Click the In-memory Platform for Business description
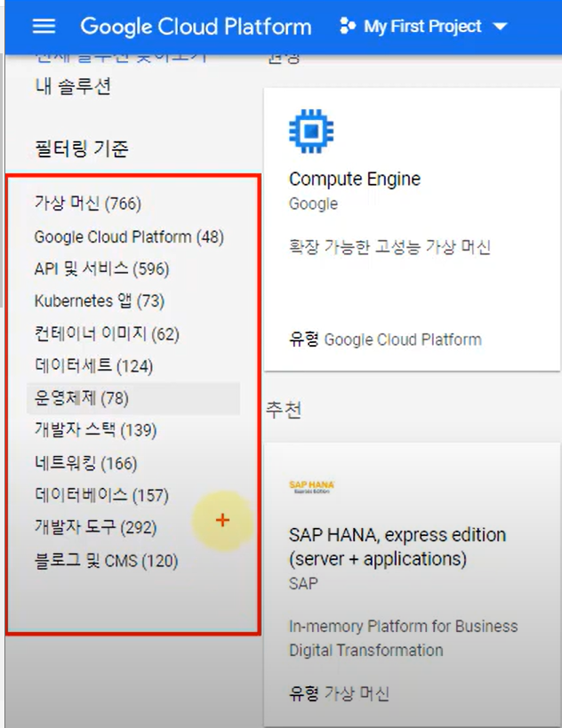 point(403,638)
